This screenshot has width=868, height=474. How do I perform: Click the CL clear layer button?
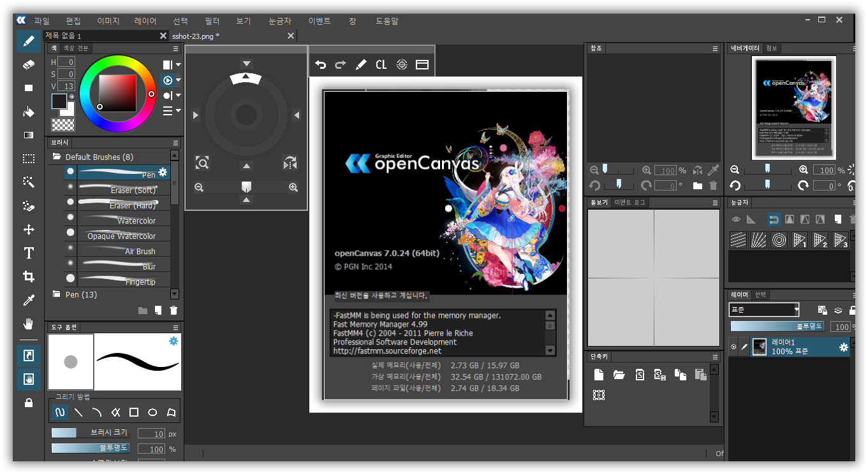click(x=381, y=64)
